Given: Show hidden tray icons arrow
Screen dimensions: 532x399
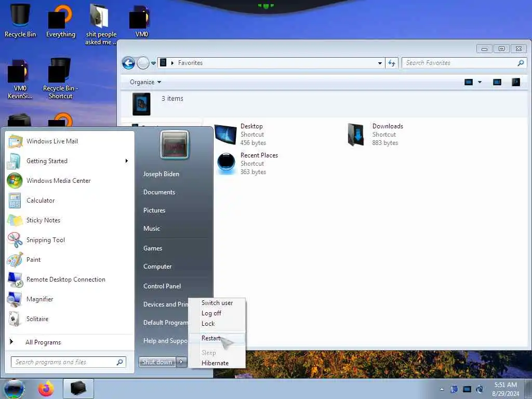Looking at the screenshot, I should 442,389.
